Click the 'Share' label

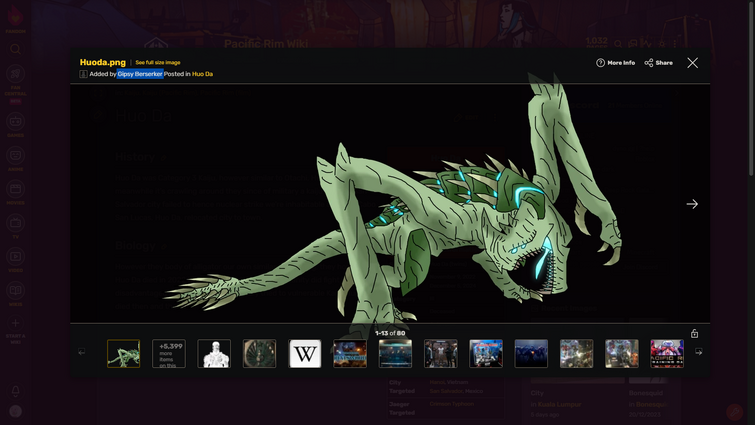click(664, 63)
